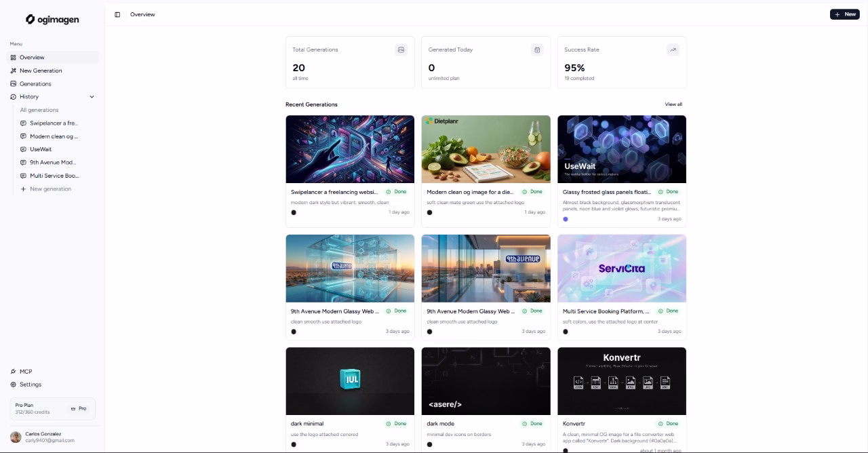Click View all recent generations
The height and width of the screenshot is (453, 868).
(x=673, y=104)
